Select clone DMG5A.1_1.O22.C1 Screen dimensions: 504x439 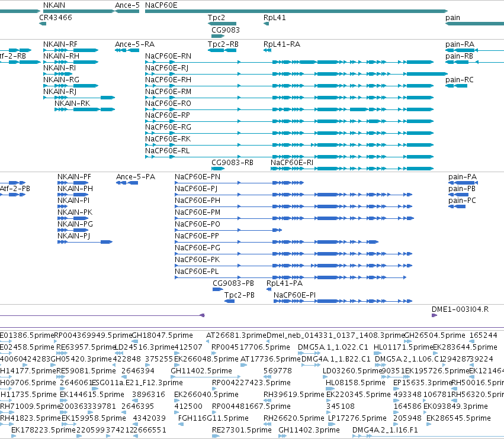click(333, 347)
